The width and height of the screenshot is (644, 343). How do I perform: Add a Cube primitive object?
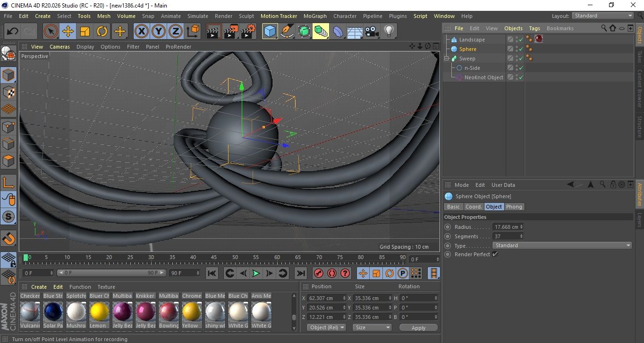pyautogui.click(x=270, y=32)
